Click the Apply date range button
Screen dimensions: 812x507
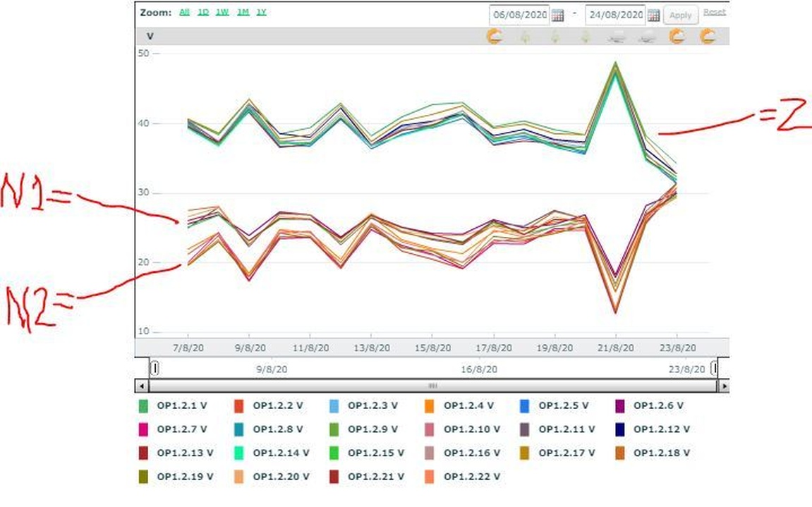[681, 15]
